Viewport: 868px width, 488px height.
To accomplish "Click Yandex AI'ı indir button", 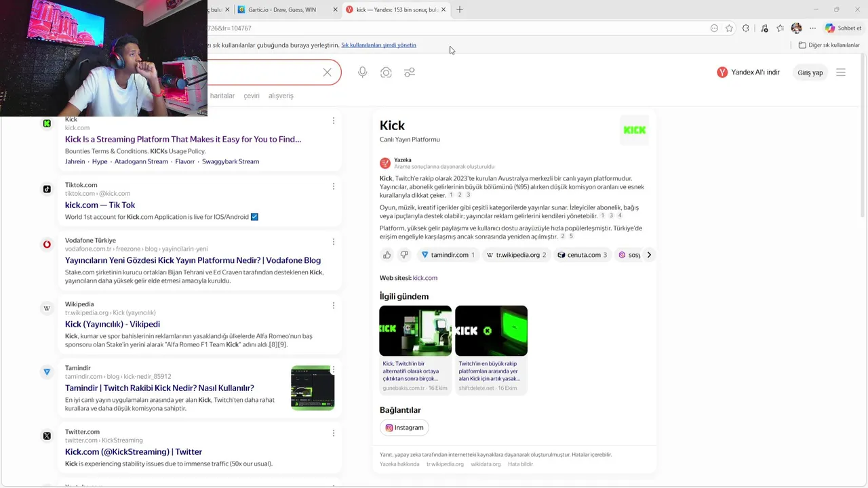I will tap(749, 73).
